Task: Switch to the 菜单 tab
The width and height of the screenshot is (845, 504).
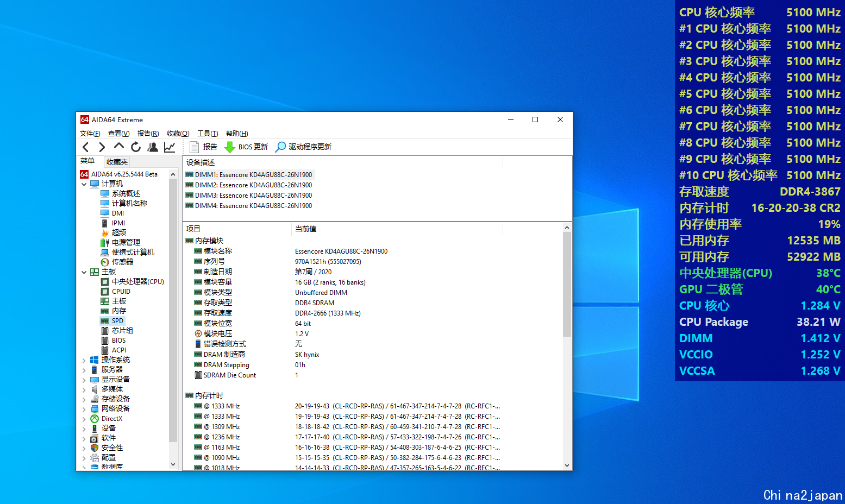Action: [87, 161]
